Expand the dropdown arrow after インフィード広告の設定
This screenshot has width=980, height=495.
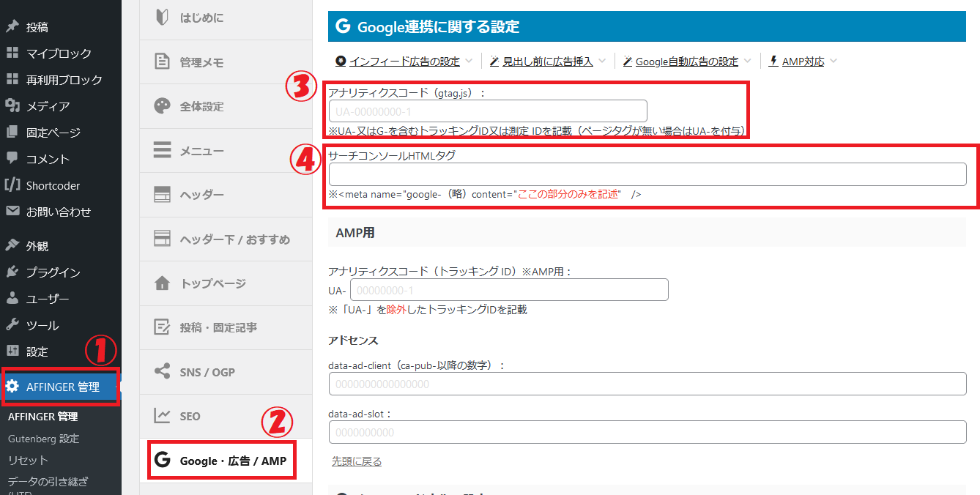click(x=468, y=62)
